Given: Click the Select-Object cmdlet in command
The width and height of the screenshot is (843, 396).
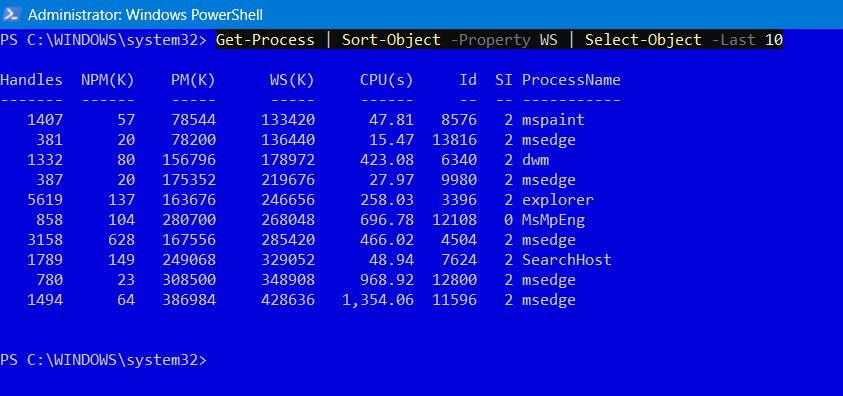Looking at the screenshot, I should (643, 40).
